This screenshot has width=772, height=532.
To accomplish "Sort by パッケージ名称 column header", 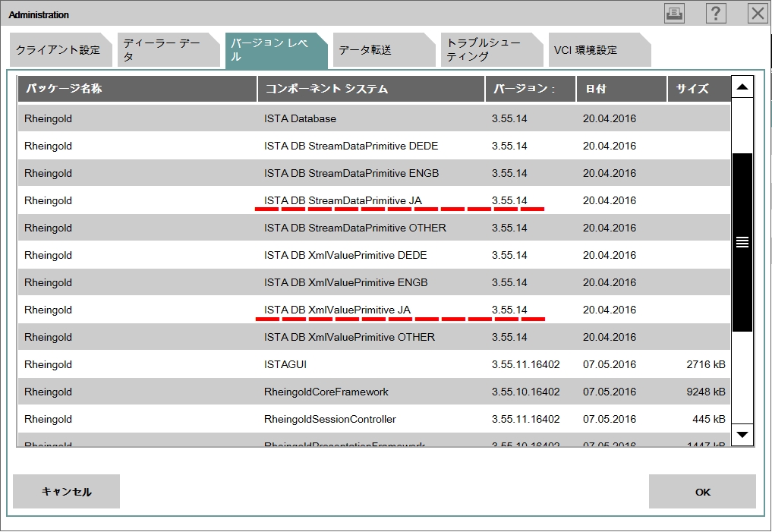I will pos(137,89).
